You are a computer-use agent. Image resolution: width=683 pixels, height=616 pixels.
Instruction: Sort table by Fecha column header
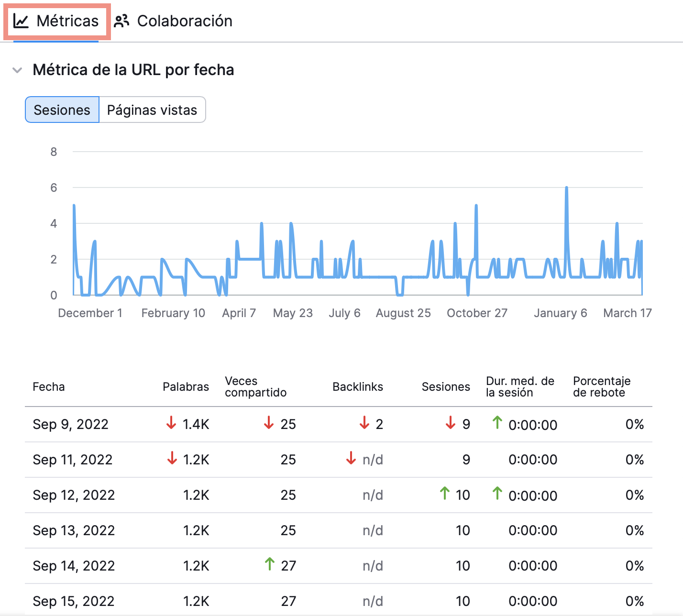[x=49, y=387]
